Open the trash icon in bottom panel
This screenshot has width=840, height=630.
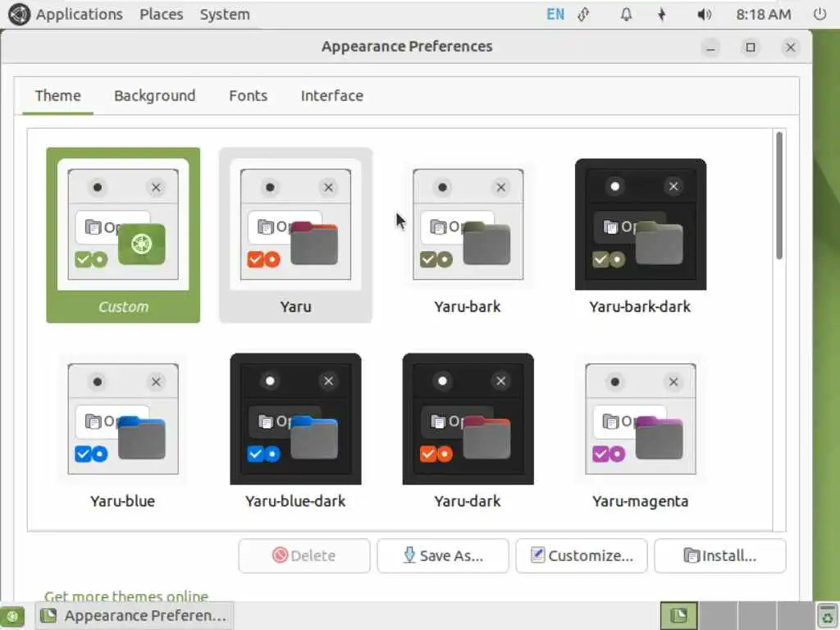point(828,615)
